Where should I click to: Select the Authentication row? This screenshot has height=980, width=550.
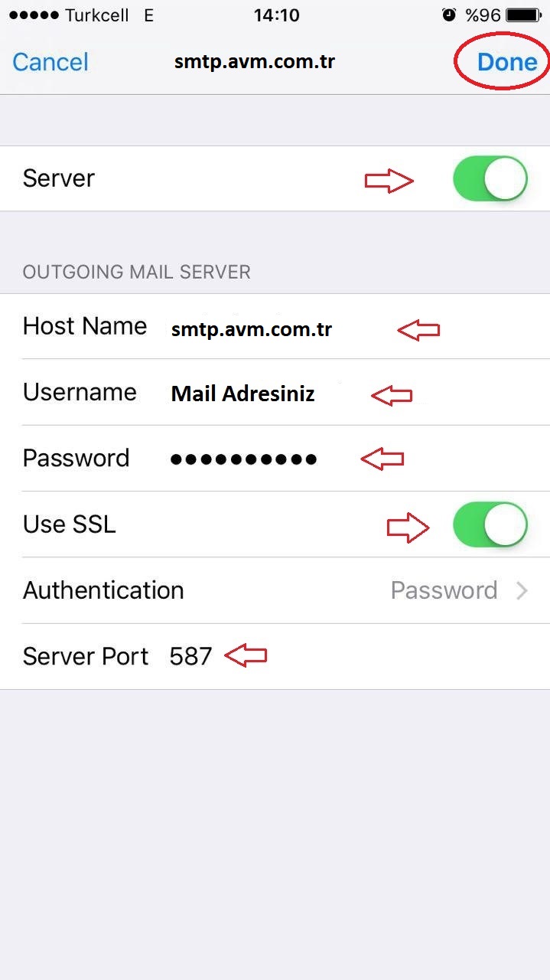275,590
